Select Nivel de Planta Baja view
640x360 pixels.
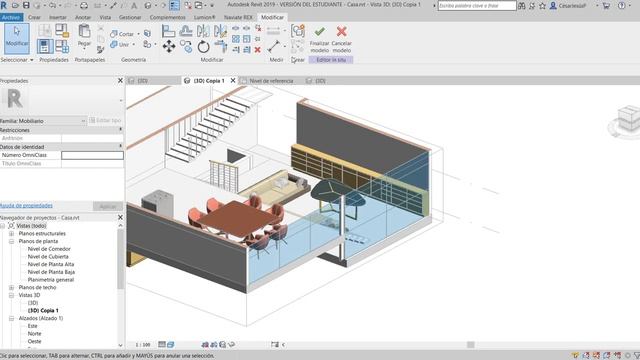point(51,272)
